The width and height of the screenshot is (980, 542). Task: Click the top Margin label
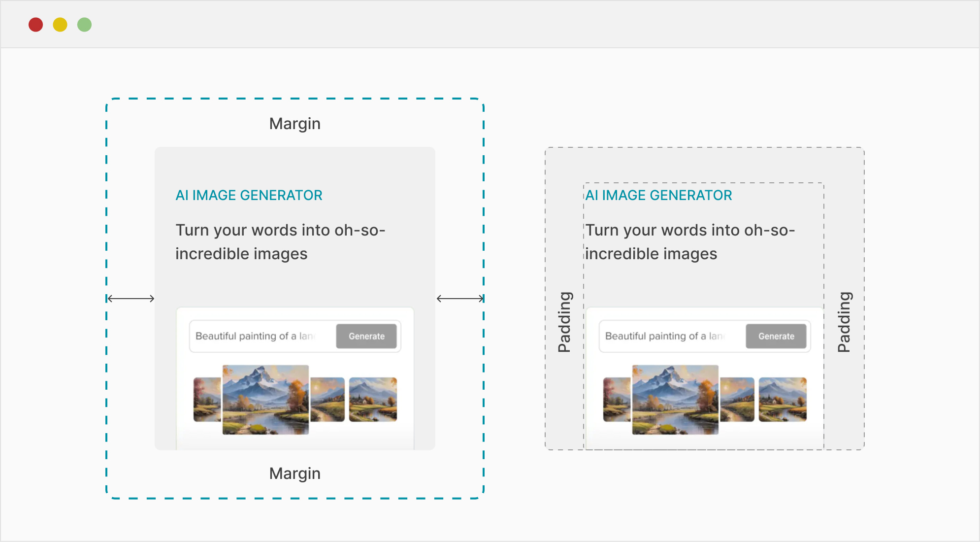294,124
